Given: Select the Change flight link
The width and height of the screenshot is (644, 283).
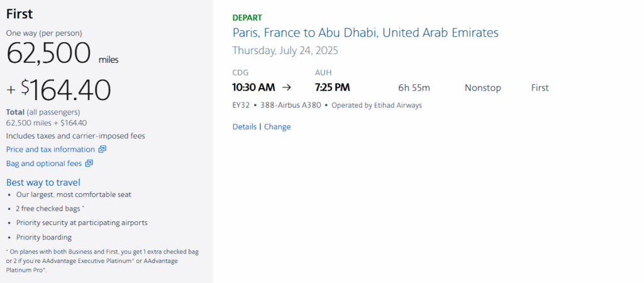Looking at the screenshot, I should [x=277, y=126].
